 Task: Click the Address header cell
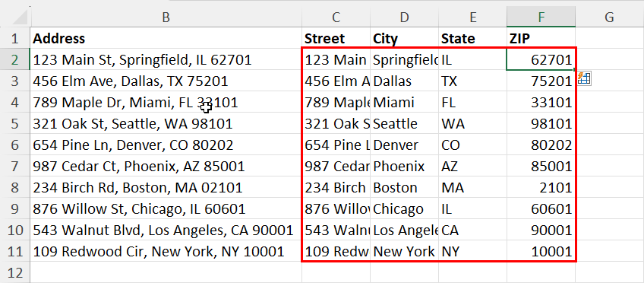[166, 38]
